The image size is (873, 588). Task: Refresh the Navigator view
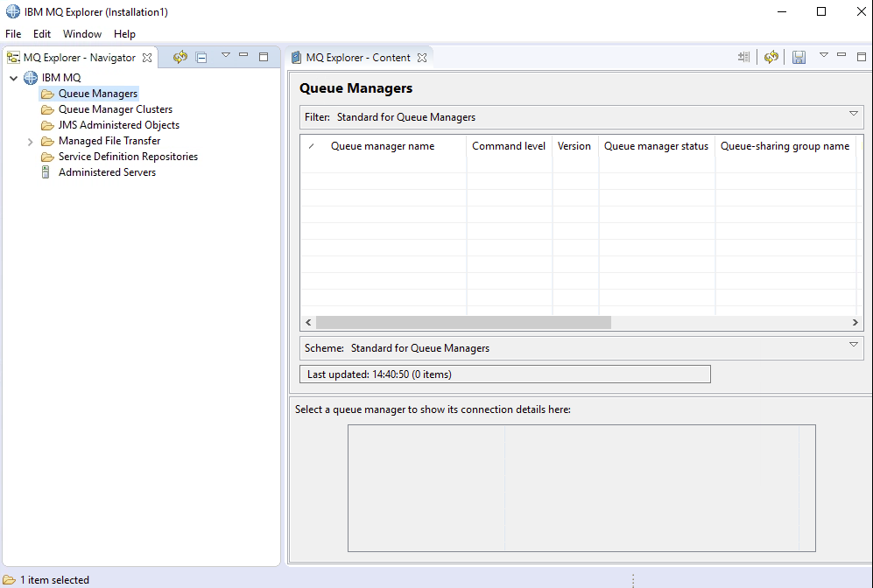point(180,57)
